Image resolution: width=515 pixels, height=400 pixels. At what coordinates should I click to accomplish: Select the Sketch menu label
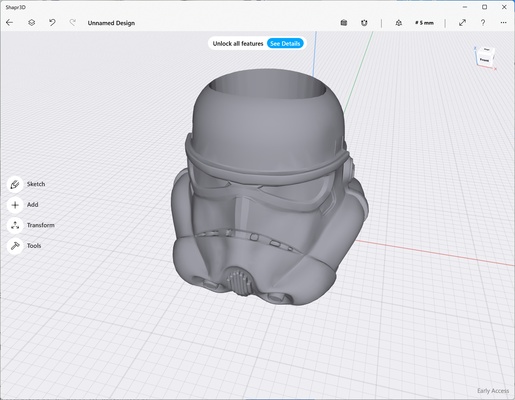(x=36, y=184)
